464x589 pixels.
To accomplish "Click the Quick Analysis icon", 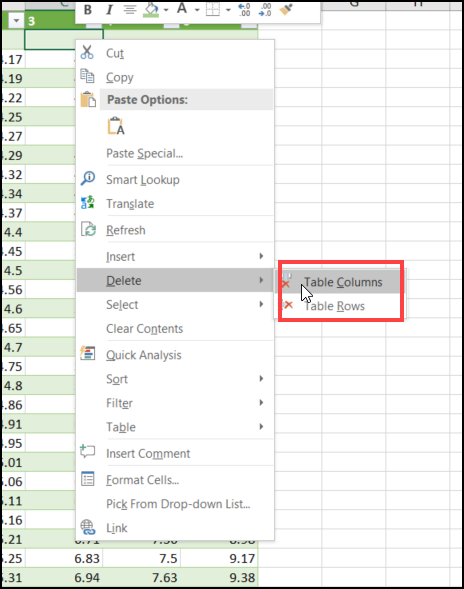I will 88,353.
